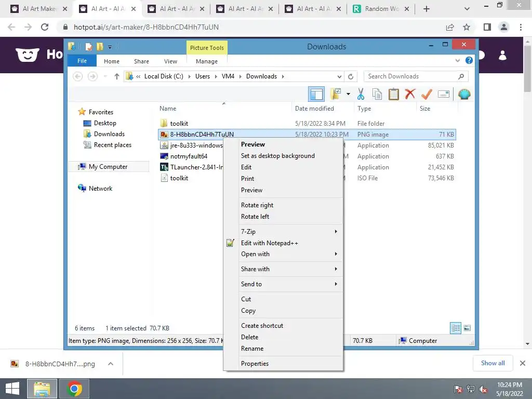The height and width of the screenshot is (399, 532).
Task: Collapse the ribbon with the chevron arrow
Action: click(457, 60)
